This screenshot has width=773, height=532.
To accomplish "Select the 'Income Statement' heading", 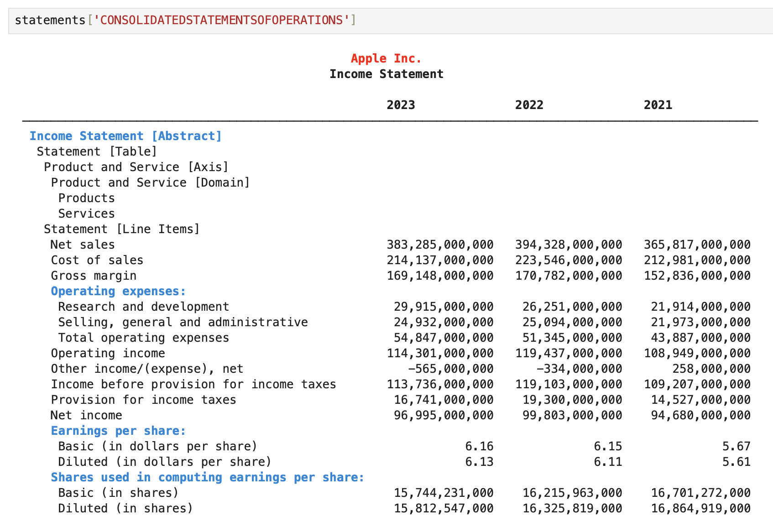I will pyautogui.click(x=386, y=74).
